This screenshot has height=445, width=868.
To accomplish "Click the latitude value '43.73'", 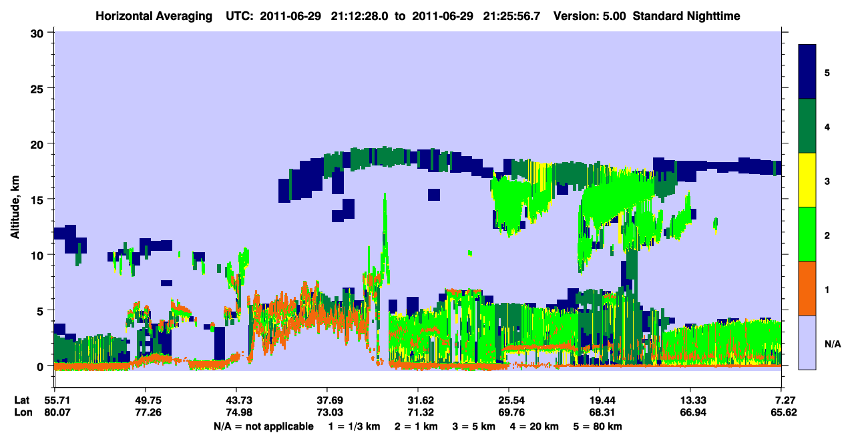I will click(x=236, y=400).
